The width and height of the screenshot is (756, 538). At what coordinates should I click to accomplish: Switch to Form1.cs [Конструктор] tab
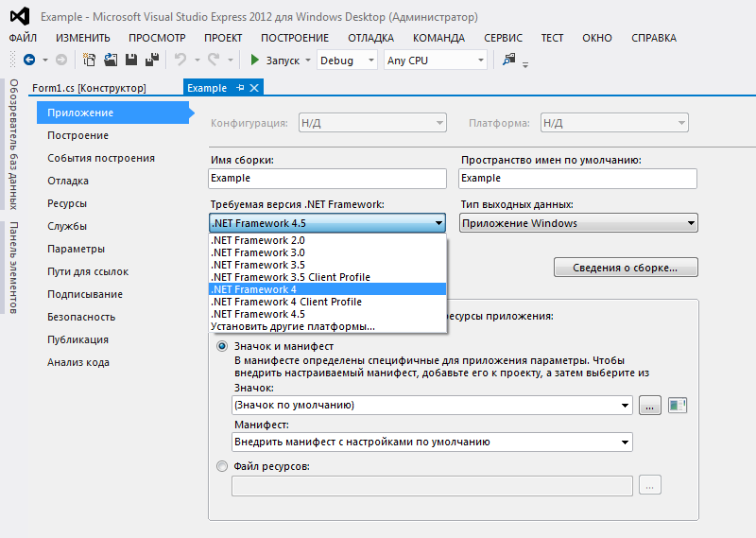[x=89, y=88]
